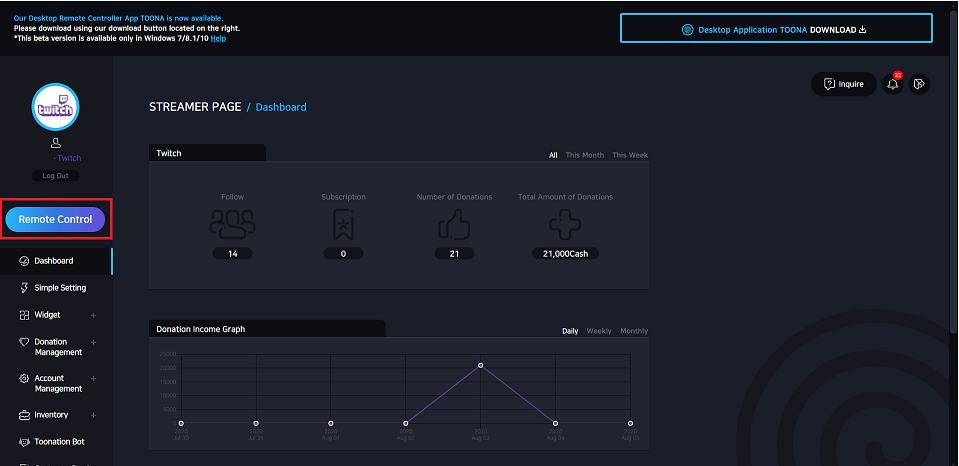Image resolution: width=959 pixels, height=466 pixels.
Task: Filter Twitch stats by This Week
Action: click(630, 155)
